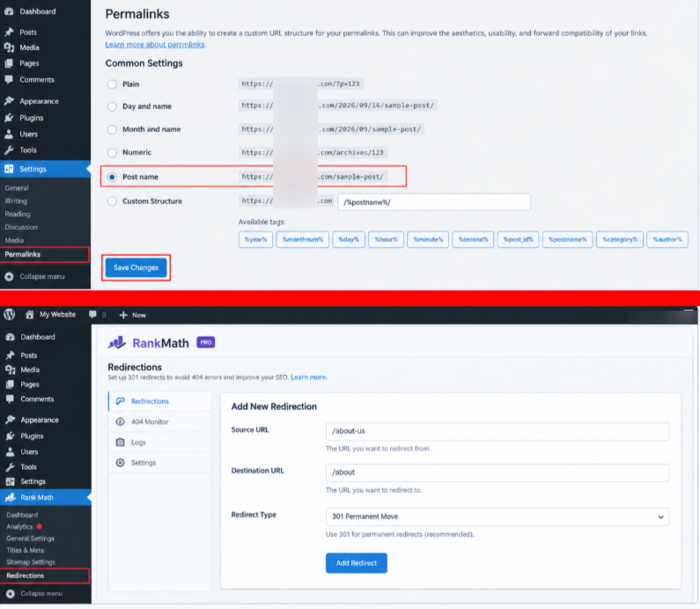Screen dimensions: 700x609
Task: Insert the %day% tag
Action: click(349, 239)
